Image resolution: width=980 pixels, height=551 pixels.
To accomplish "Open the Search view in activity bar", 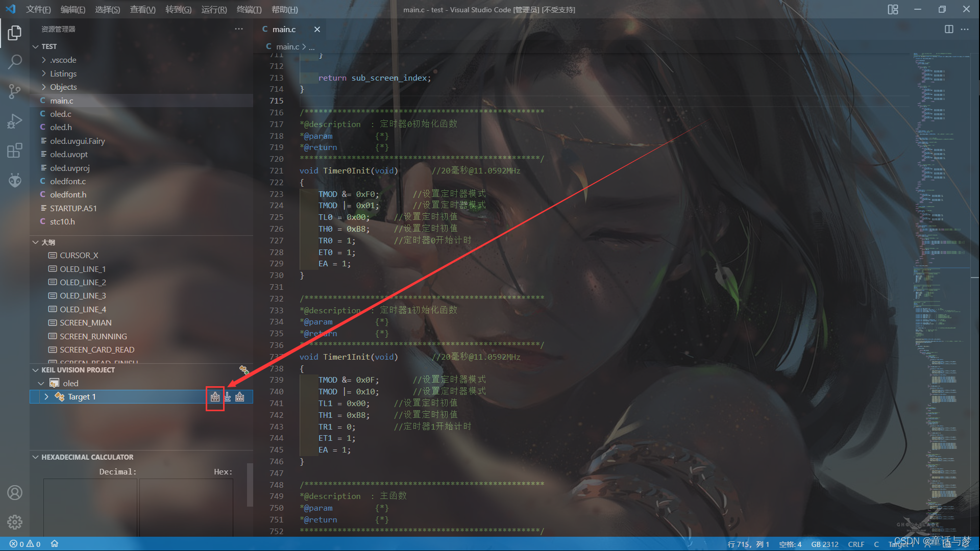I will coord(15,62).
